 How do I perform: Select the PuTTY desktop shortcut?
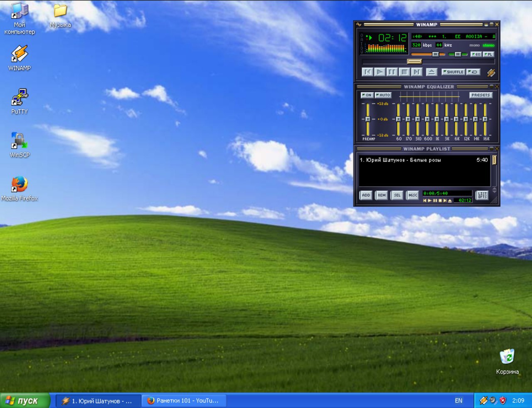tap(19, 101)
